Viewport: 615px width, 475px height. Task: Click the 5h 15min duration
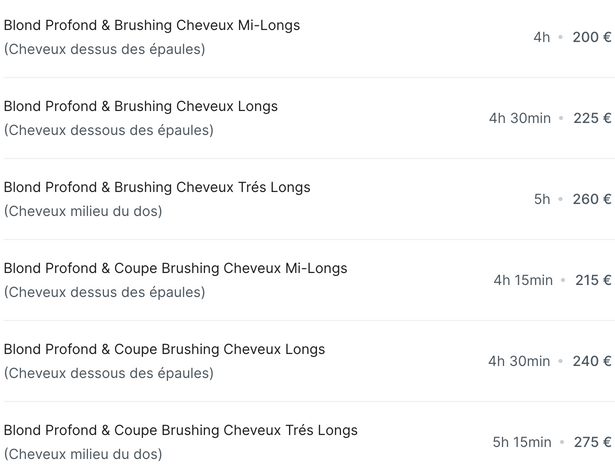coord(522,442)
